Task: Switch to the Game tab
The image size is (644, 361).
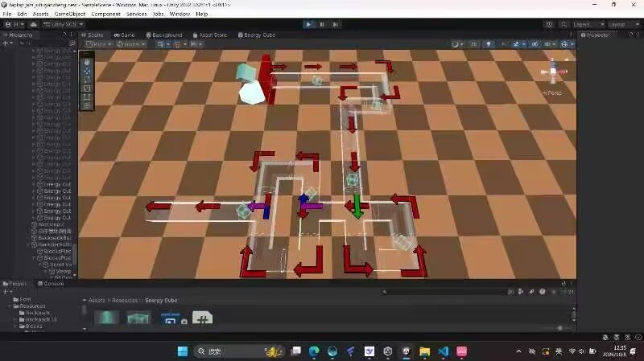Action: (124, 35)
